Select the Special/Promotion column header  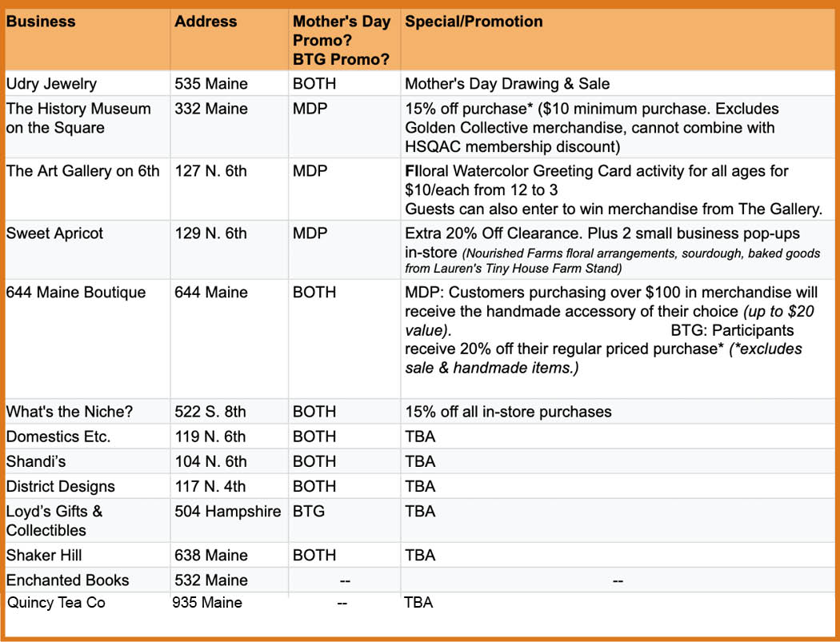click(474, 22)
